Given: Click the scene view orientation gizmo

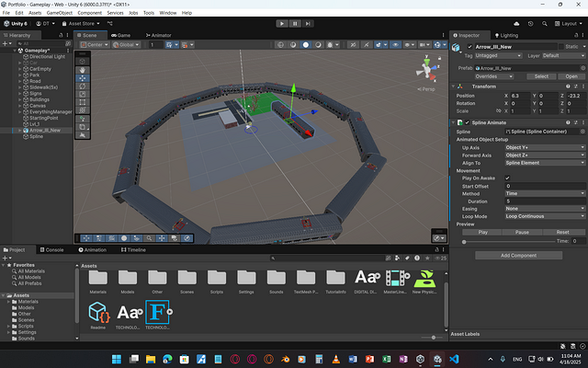Looking at the screenshot, I should point(427,69).
